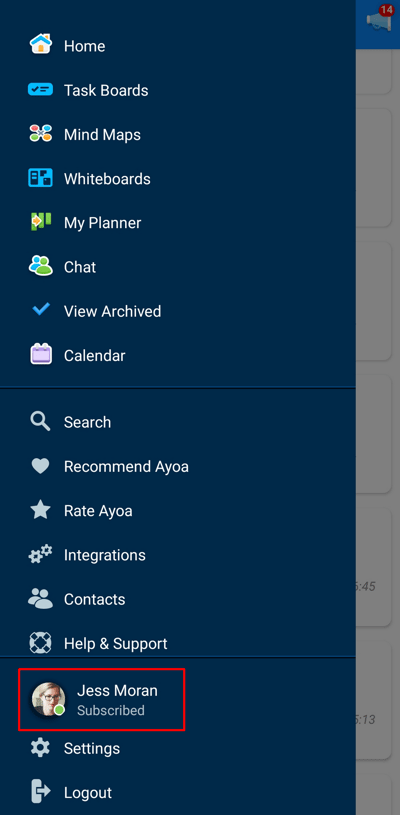Dismiss the drawer by tapping the dimmed area
This screenshot has width=400, height=815.
click(x=378, y=416)
